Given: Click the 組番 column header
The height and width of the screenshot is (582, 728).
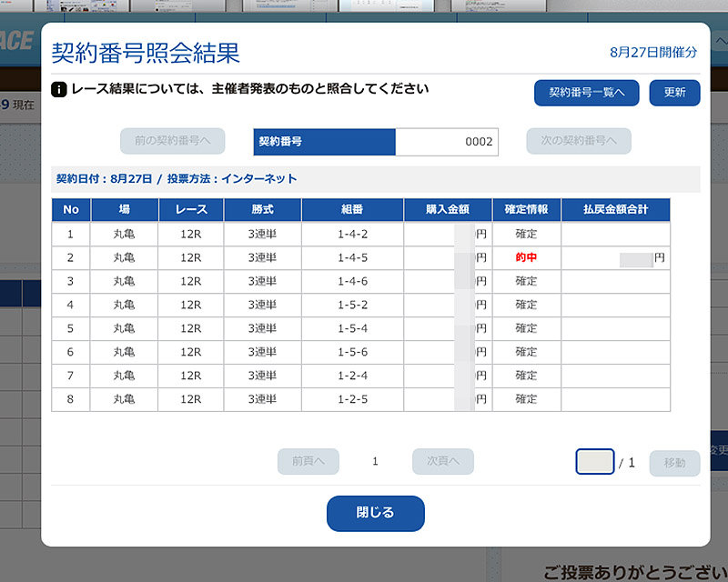Looking at the screenshot, I should [x=352, y=210].
